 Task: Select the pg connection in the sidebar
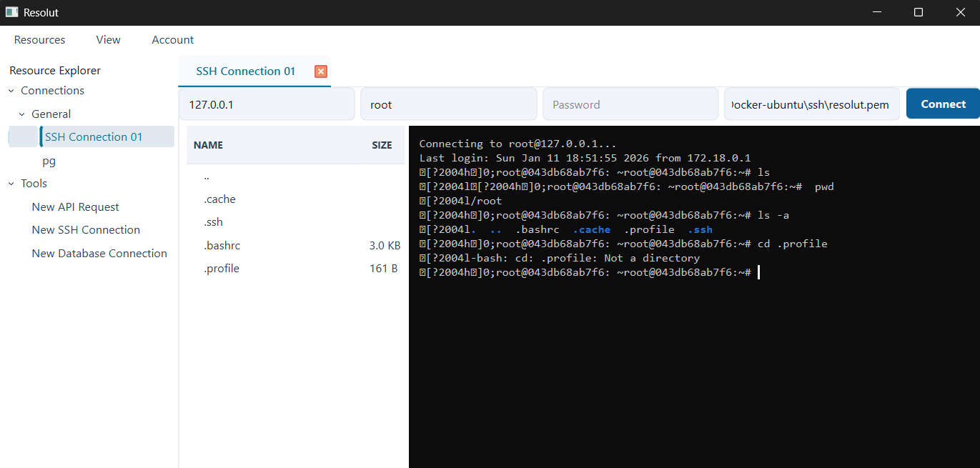click(49, 161)
